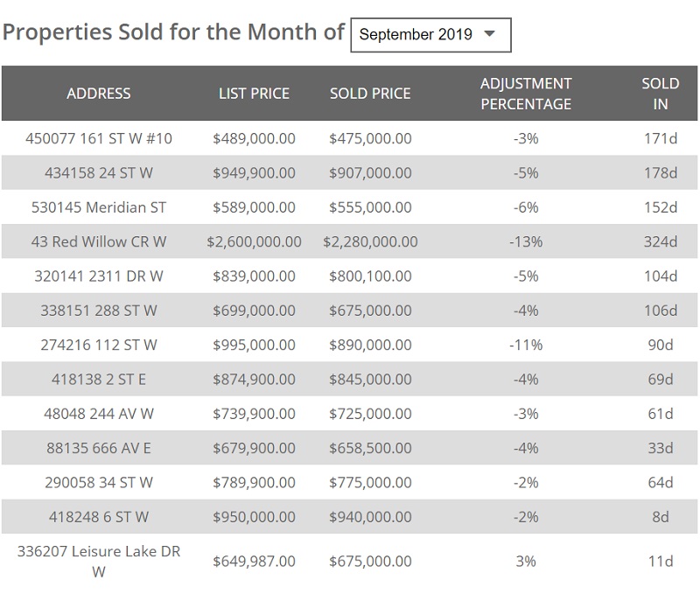
Task: Click the ADJUSTMENT PERCENTAGE column header
Action: [526, 94]
